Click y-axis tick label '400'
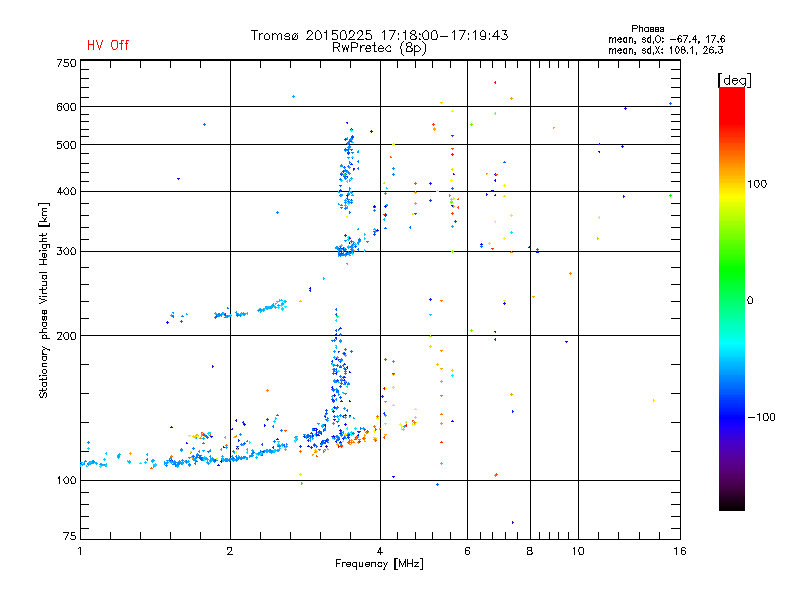Screen dimensions: 800x600 coord(66,192)
